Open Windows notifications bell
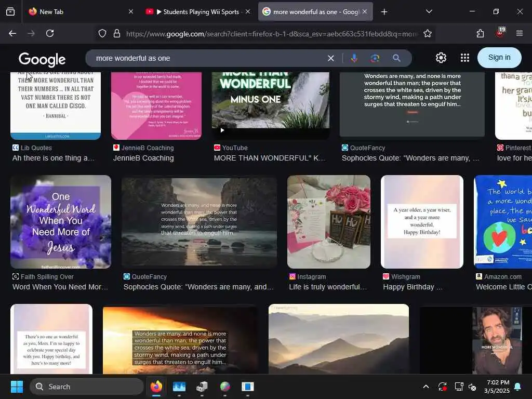The image size is (532, 399). 518,387
